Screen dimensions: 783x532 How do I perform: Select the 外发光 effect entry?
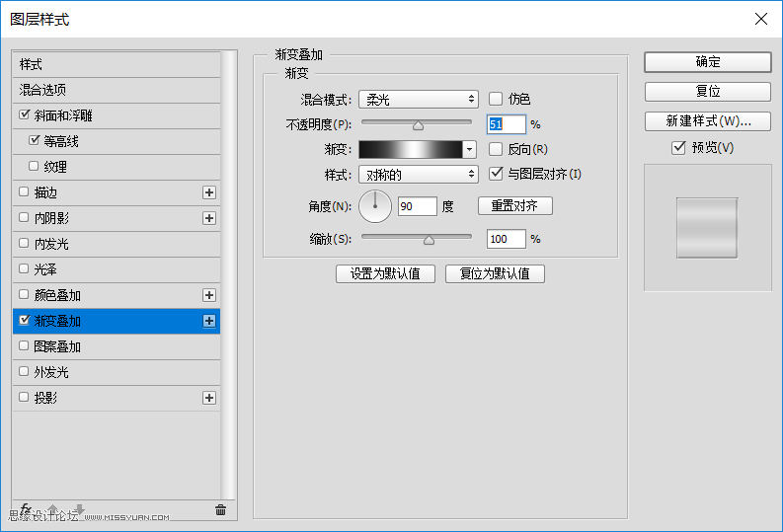(x=116, y=372)
